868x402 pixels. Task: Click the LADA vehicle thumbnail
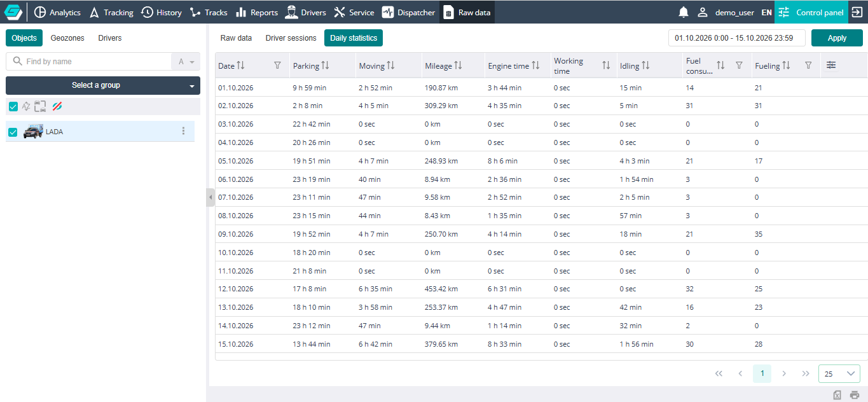pyautogui.click(x=33, y=132)
